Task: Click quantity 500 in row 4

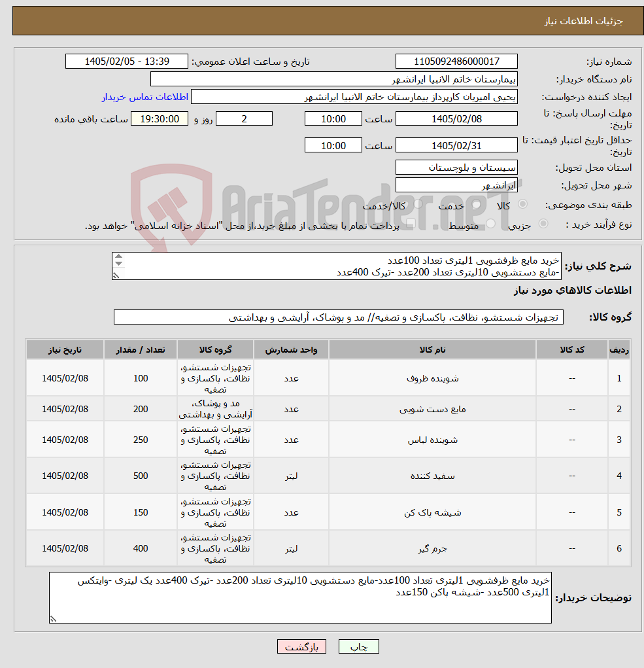Action: pyautogui.click(x=141, y=476)
